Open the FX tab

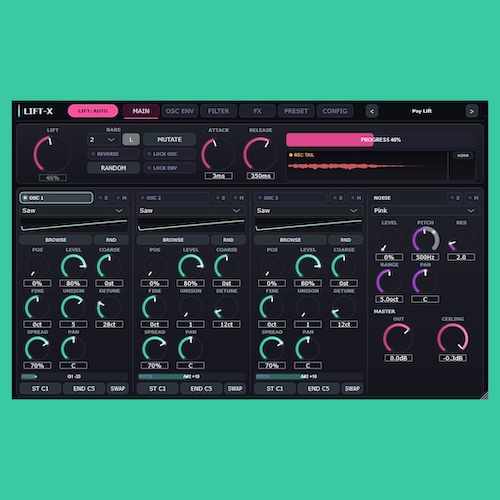pos(257,111)
